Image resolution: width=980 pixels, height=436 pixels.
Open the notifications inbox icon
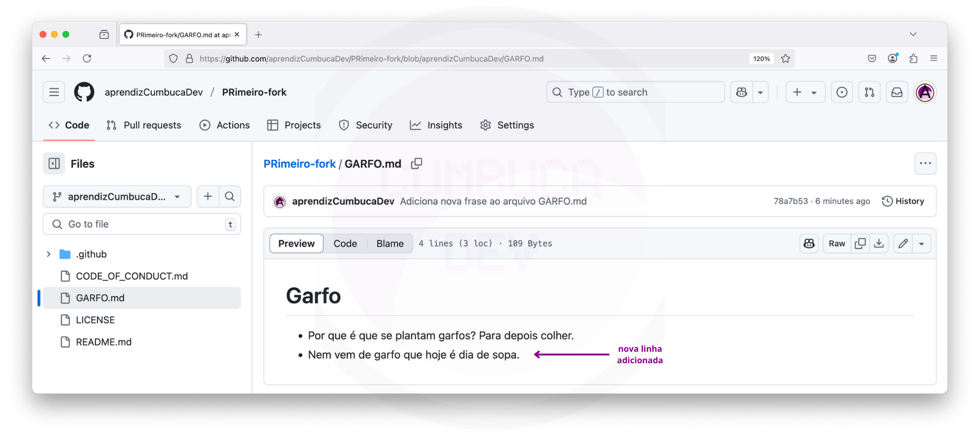897,92
